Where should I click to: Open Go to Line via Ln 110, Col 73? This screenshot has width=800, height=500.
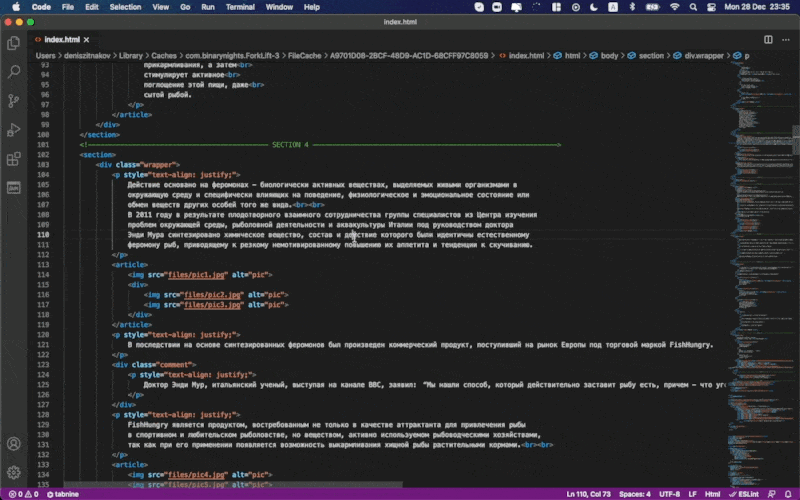588,494
